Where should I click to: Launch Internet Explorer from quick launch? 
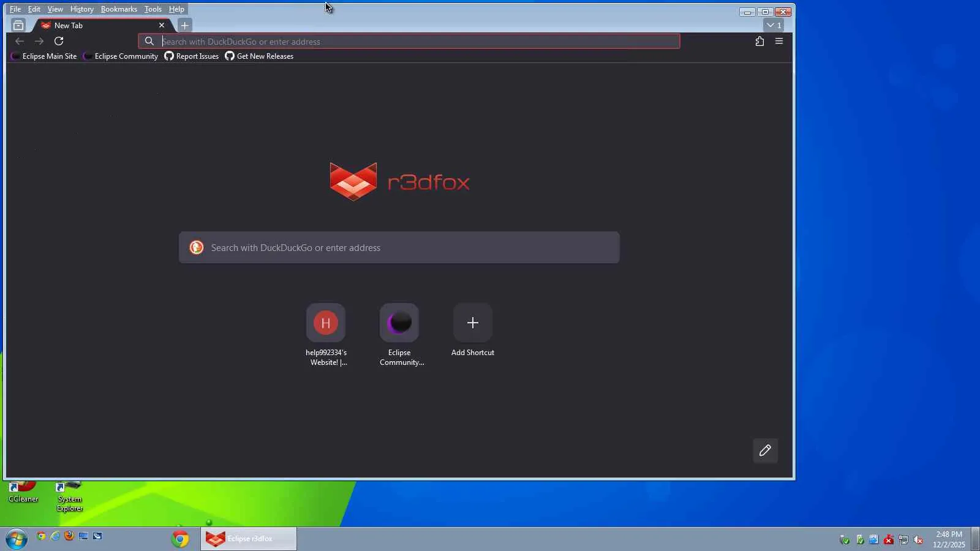point(55,536)
